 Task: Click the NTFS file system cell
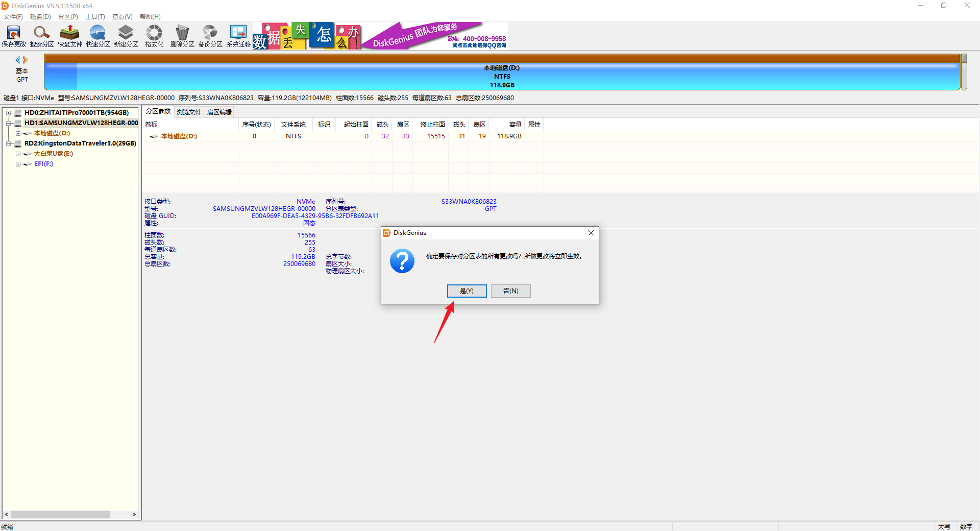293,136
